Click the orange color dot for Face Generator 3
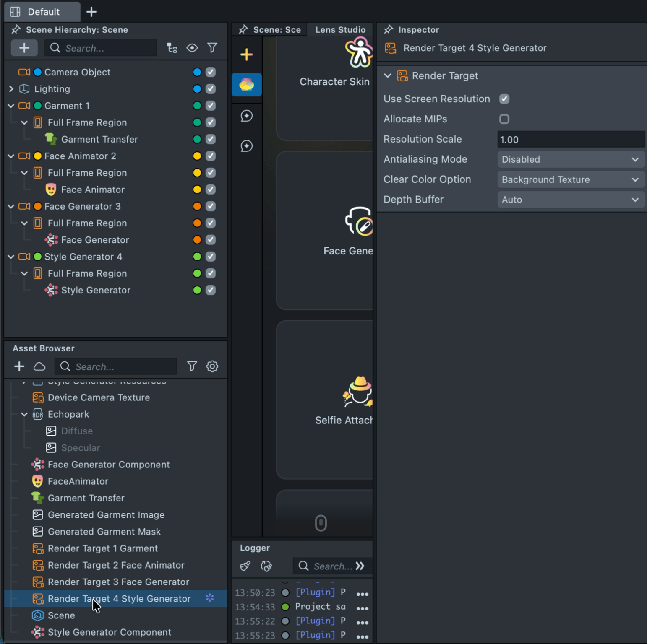647x644 pixels. tap(197, 206)
